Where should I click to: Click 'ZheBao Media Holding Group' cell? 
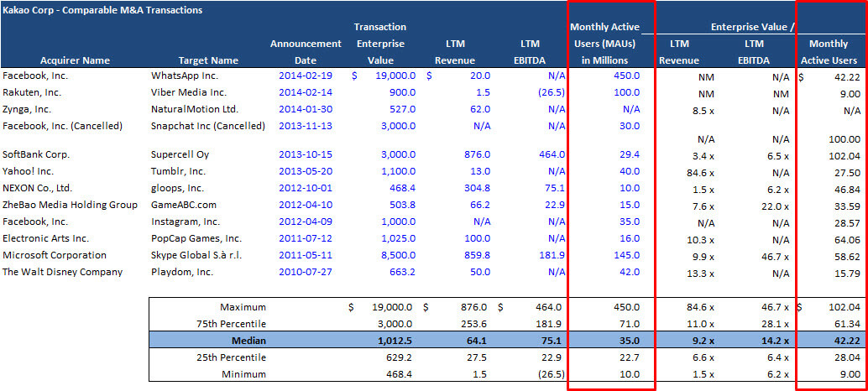pos(70,206)
